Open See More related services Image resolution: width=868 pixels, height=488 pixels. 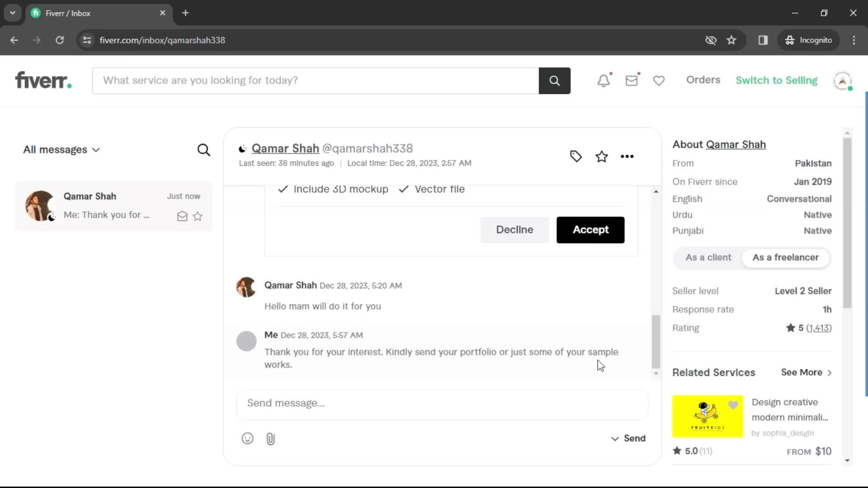tap(807, 372)
